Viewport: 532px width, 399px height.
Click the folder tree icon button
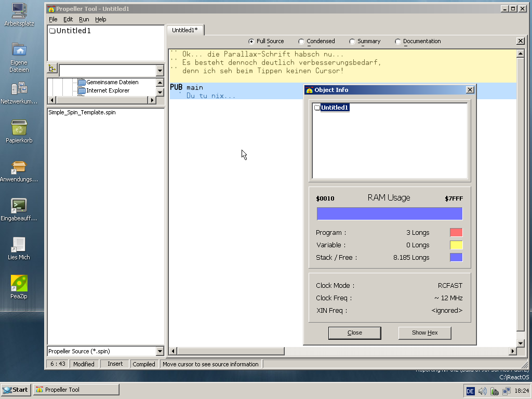pyautogui.click(x=52, y=69)
